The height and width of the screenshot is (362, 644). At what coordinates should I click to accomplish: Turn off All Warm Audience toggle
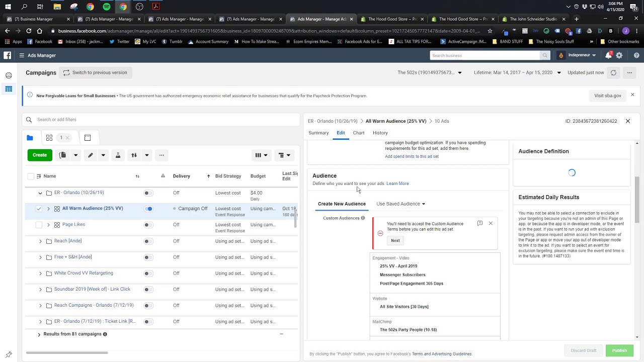click(148, 209)
